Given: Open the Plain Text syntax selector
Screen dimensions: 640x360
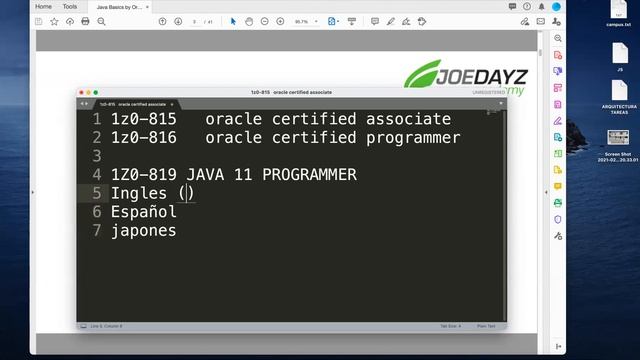Looking at the screenshot, I should tap(486, 326).
